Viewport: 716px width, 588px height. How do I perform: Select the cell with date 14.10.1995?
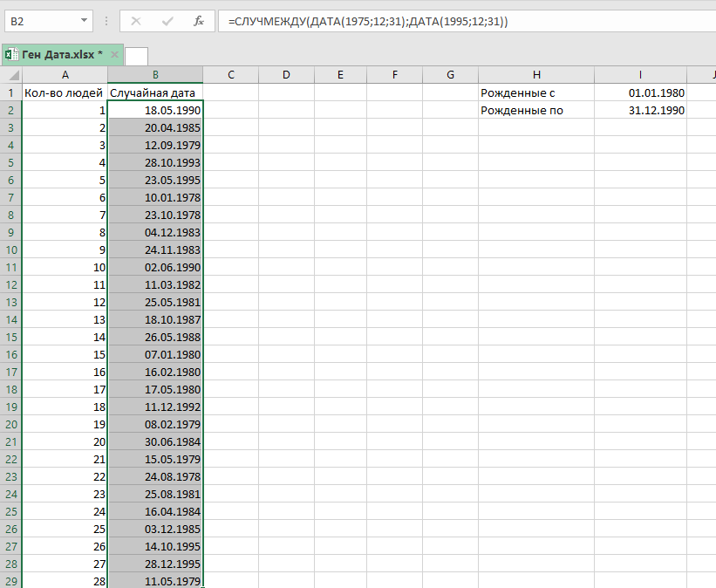coord(155,546)
